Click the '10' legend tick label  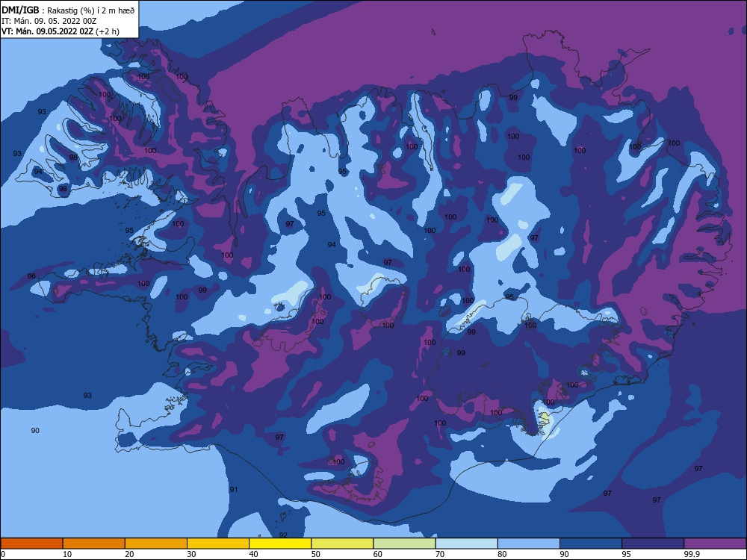click(x=67, y=554)
